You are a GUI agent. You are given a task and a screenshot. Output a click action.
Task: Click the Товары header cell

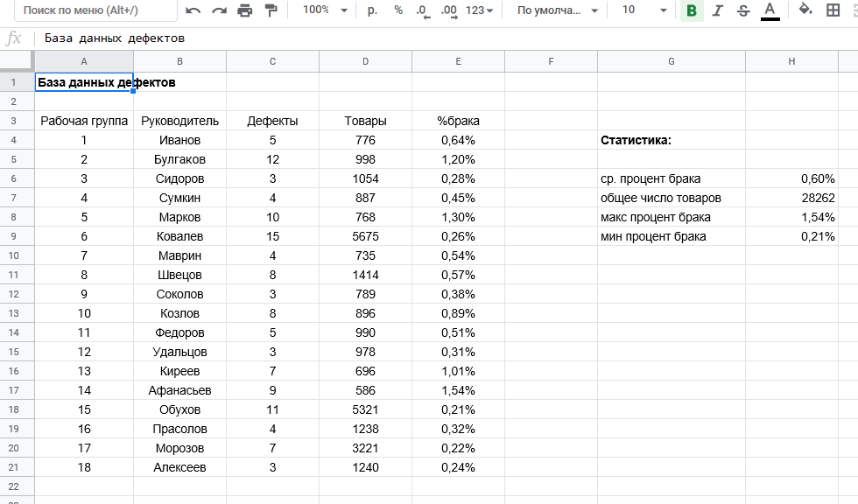[x=366, y=121]
